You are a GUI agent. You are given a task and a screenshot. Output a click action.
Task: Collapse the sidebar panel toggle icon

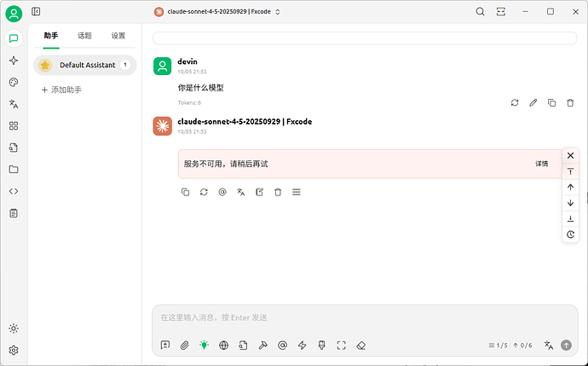(x=36, y=12)
